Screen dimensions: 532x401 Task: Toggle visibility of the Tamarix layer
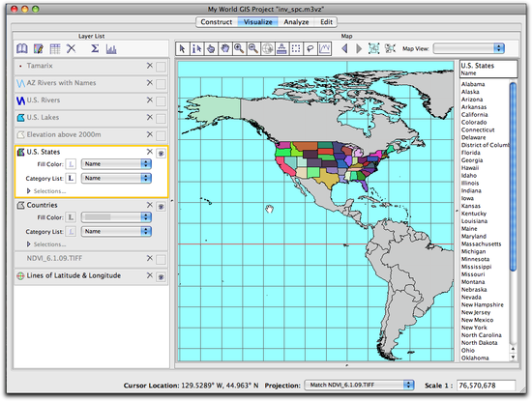(161, 67)
